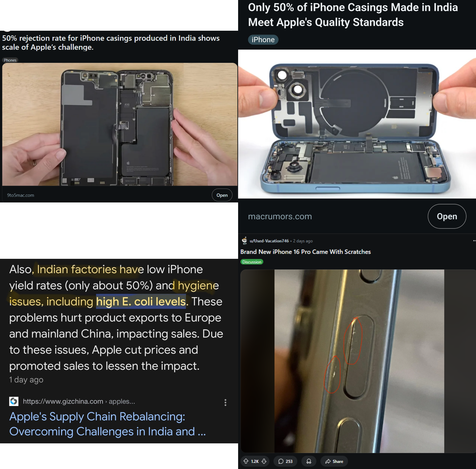
Task: Open Apple's Supply Chain Rebalancing link
Action: [107, 424]
